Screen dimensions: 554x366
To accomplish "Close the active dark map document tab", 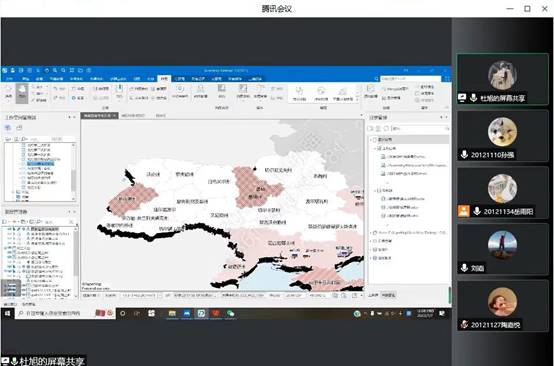I will (x=114, y=116).
